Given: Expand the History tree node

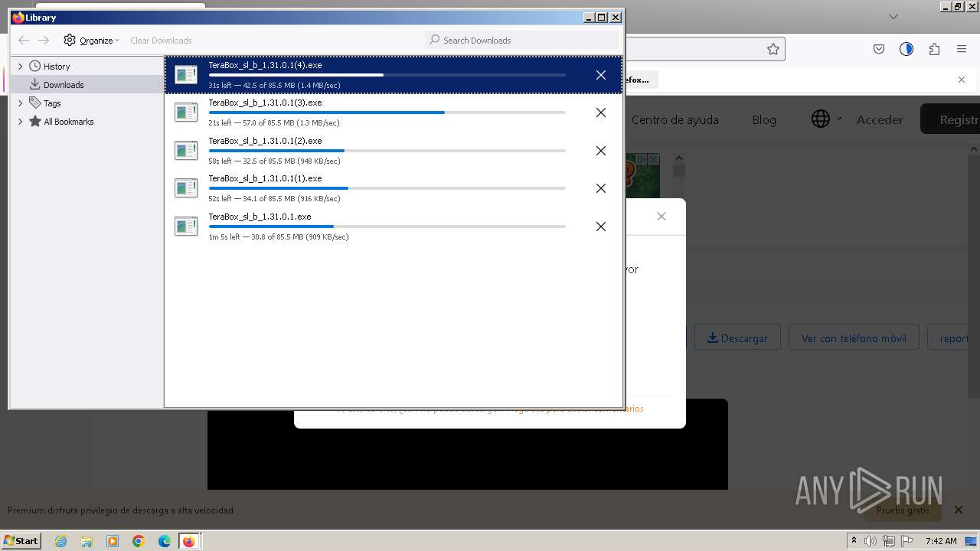Looking at the screenshot, I should click(x=21, y=67).
